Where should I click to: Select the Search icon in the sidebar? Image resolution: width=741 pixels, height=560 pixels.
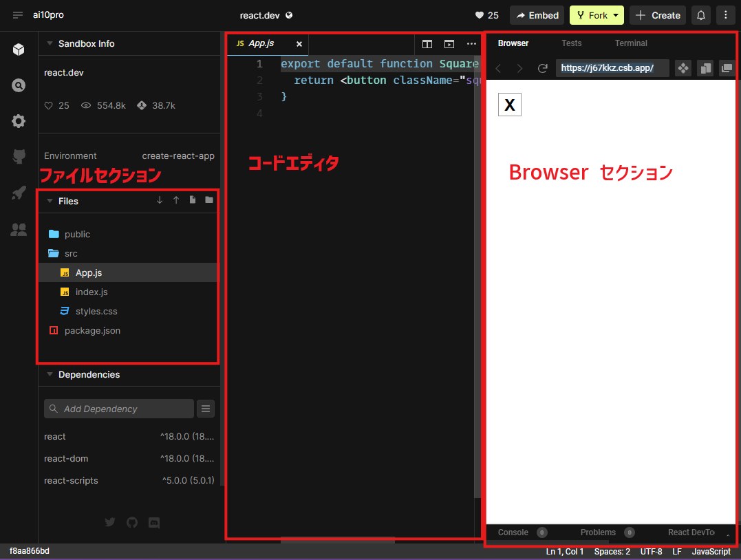(x=19, y=85)
